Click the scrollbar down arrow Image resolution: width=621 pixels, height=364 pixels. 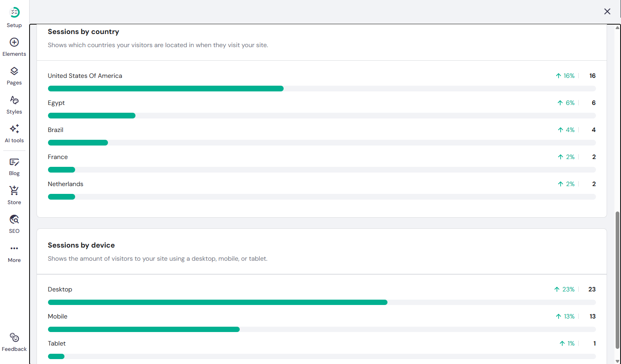617,361
